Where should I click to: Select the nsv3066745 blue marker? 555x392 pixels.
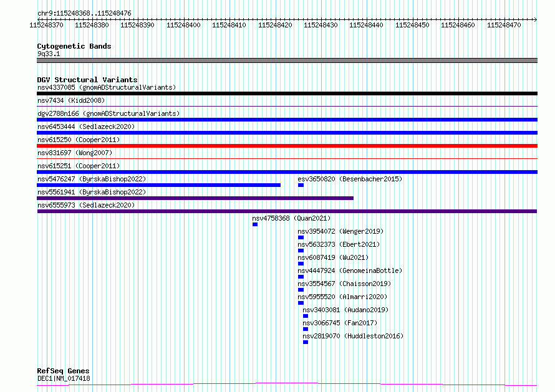pos(306,329)
